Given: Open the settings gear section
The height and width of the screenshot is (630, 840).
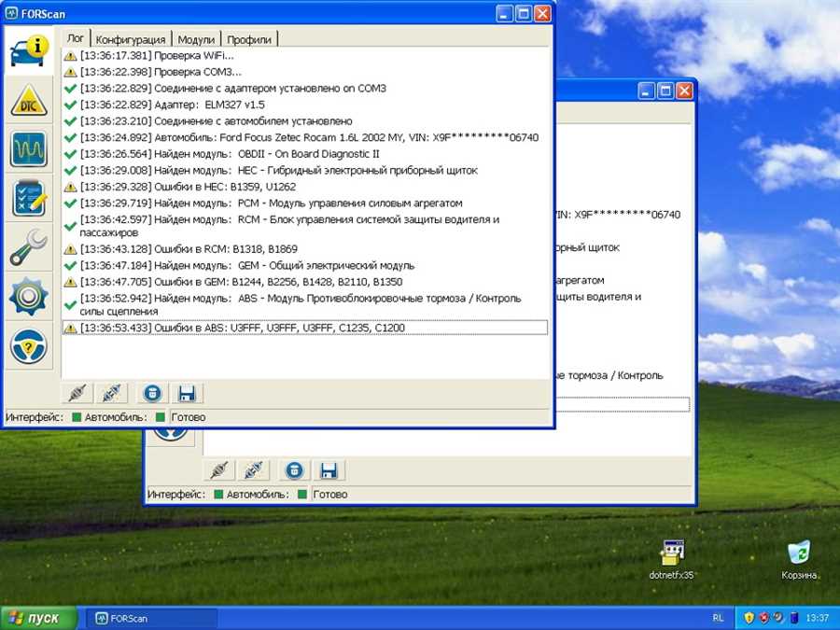Looking at the screenshot, I should pos(29,296).
